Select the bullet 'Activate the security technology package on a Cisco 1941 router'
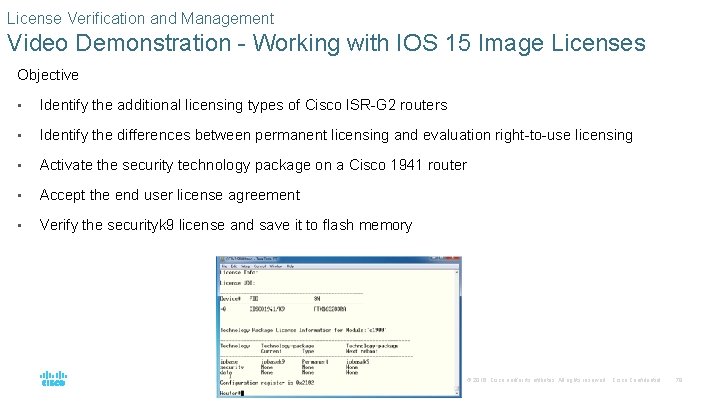The width and height of the screenshot is (720, 405). click(x=253, y=165)
